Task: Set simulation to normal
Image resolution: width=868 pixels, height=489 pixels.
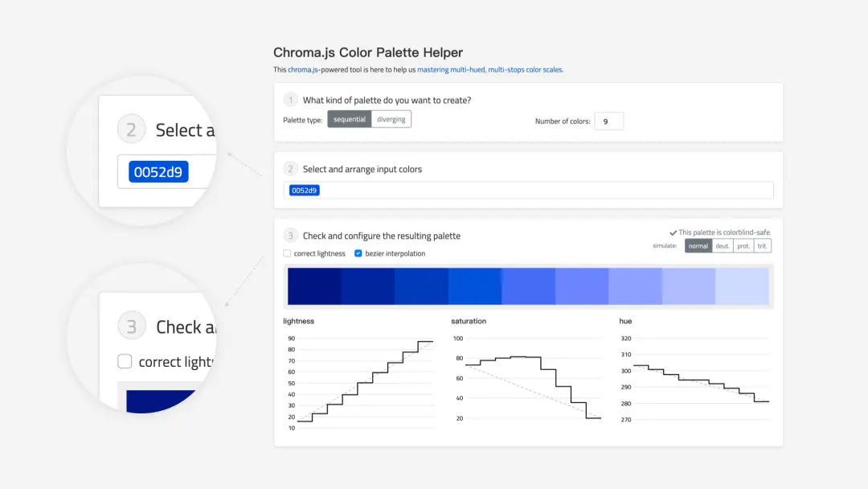Action: click(x=698, y=246)
